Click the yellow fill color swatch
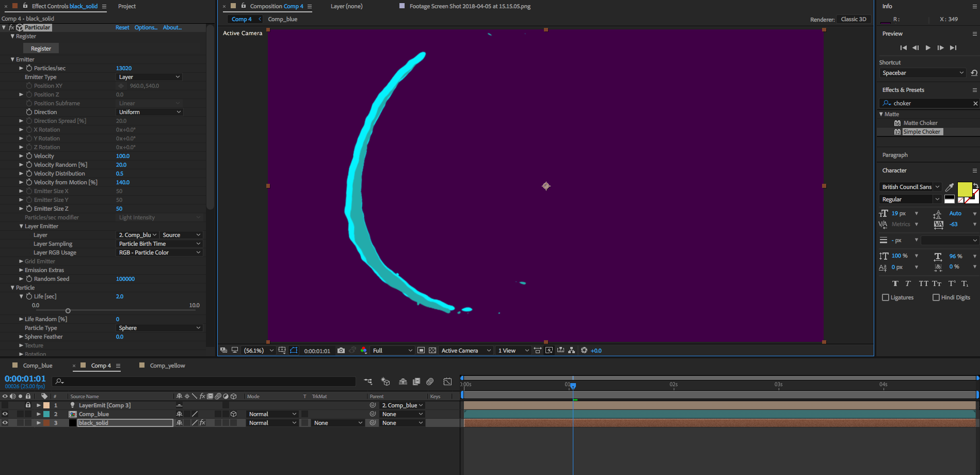Viewport: 980px width, 475px height. 964,189
